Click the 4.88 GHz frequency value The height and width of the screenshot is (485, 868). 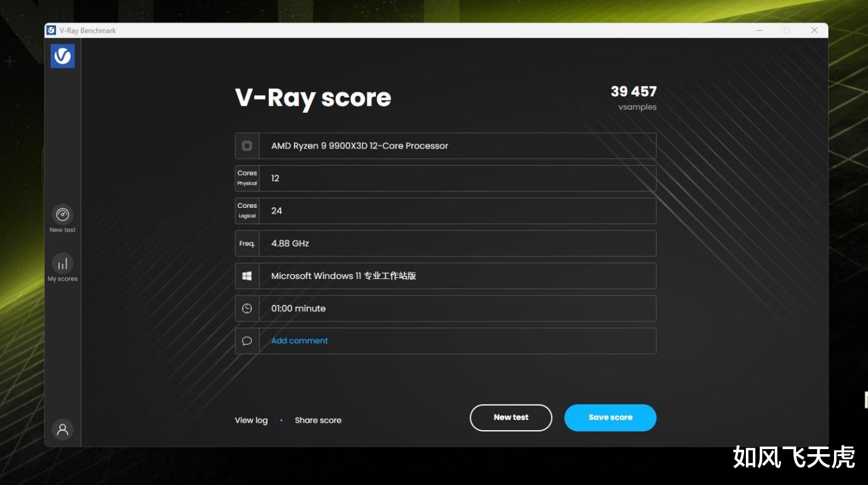(x=290, y=243)
